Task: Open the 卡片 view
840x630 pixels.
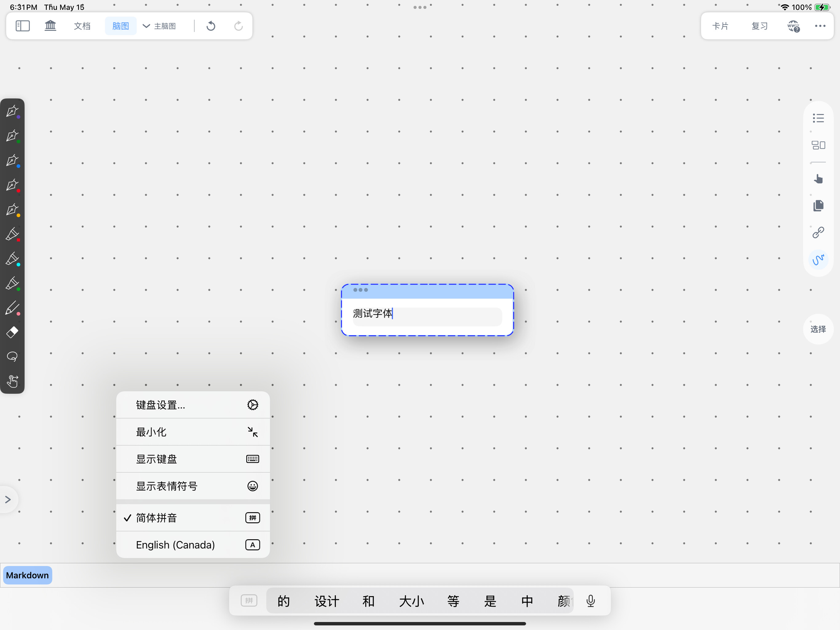Action: tap(720, 26)
